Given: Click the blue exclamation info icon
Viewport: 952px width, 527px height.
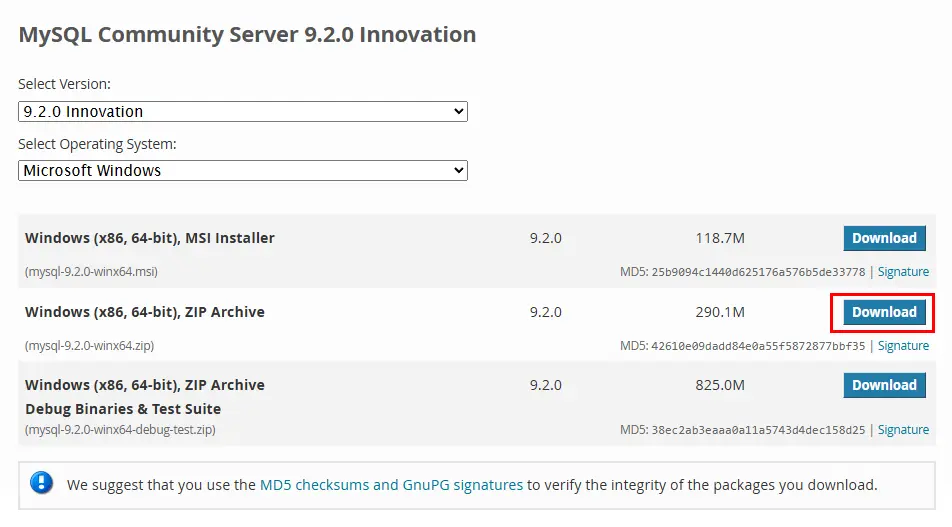Looking at the screenshot, I should pos(41,483).
